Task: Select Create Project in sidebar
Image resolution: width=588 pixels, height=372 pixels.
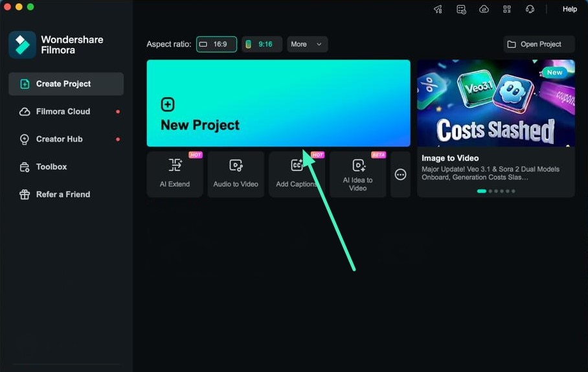Action: point(66,84)
